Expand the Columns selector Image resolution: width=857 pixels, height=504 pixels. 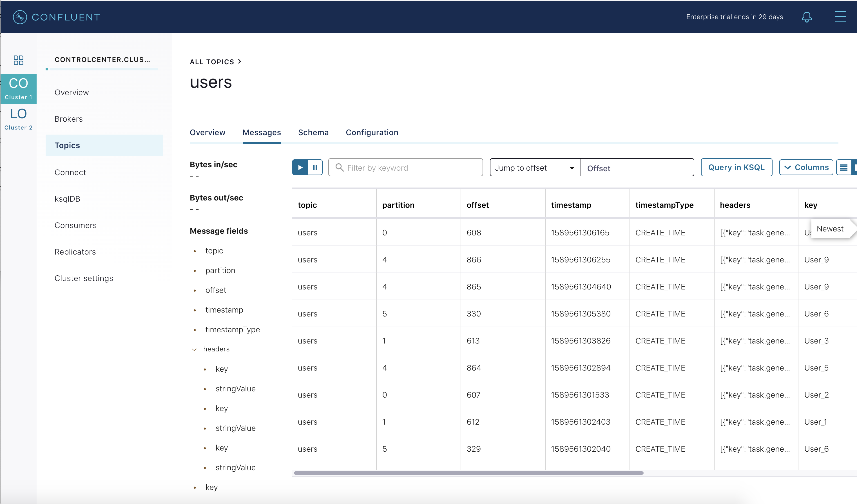point(806,167)
